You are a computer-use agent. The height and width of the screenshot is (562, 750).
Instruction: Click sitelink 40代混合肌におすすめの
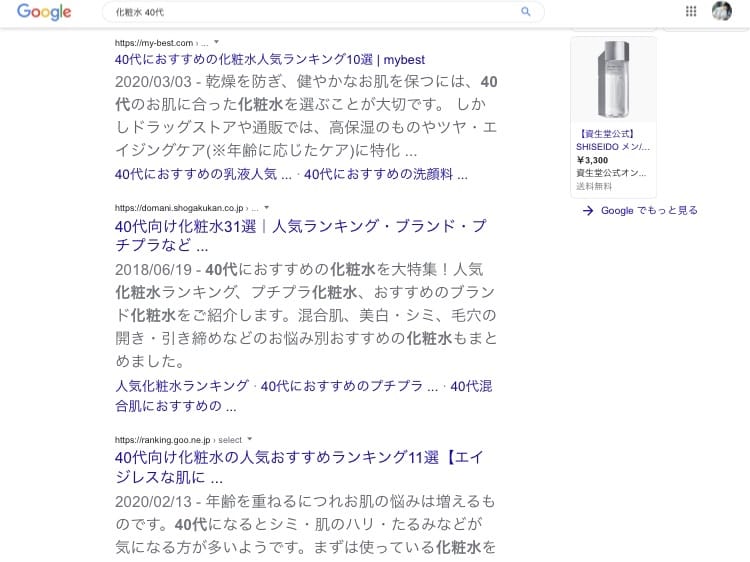[175, 405]
